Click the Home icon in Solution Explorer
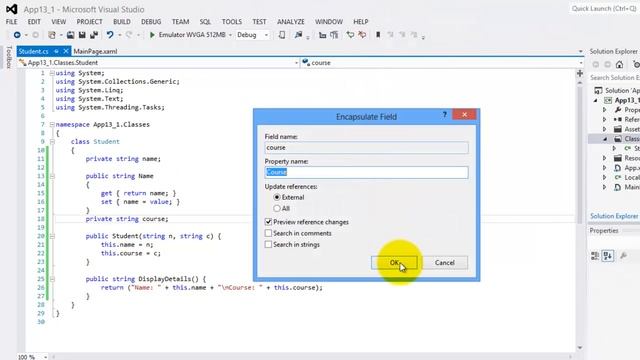 (620, 64)
